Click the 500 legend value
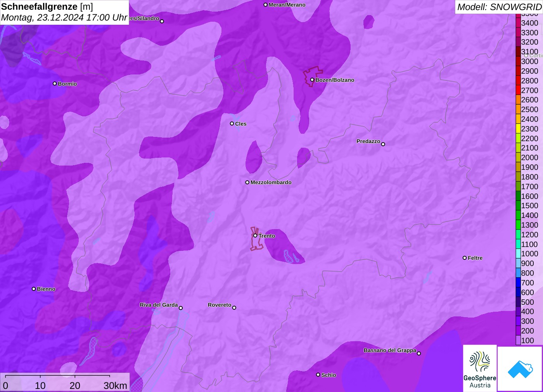The height and width of the screenshot is (392, 543). pos(527,302)
